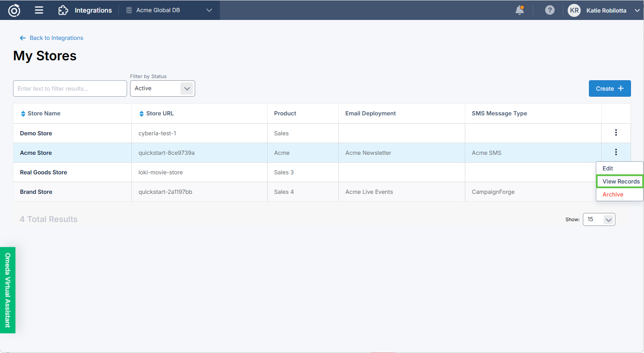
Task: Change the Show results per page dropdown
Action: coord(598,219)
